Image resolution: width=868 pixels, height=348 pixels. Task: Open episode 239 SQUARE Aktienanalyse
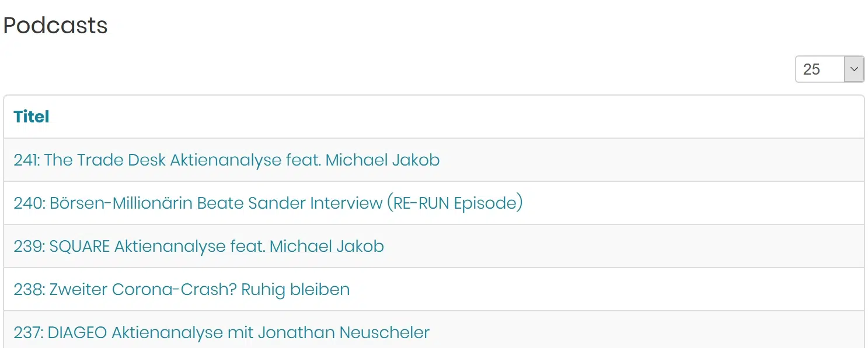(x=198, y=246)
